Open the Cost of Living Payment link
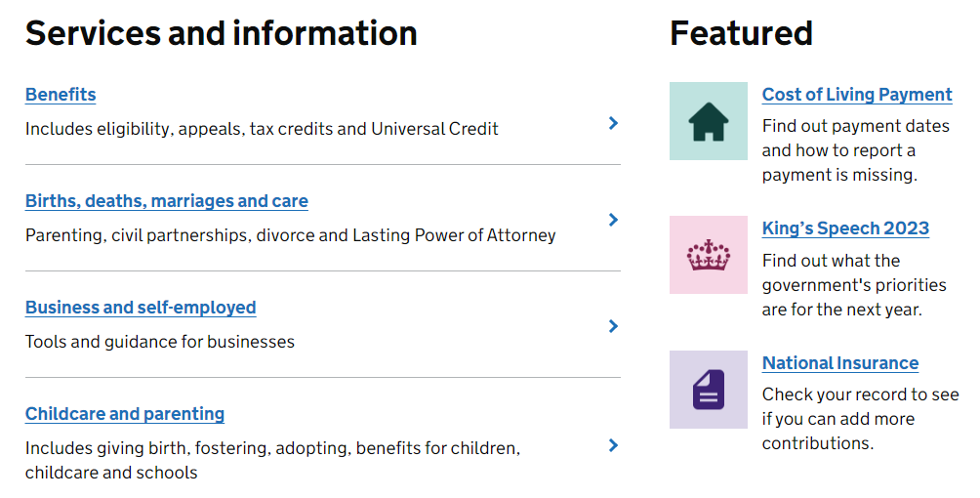Screen dimensions: 980x498 pos(856,95)
